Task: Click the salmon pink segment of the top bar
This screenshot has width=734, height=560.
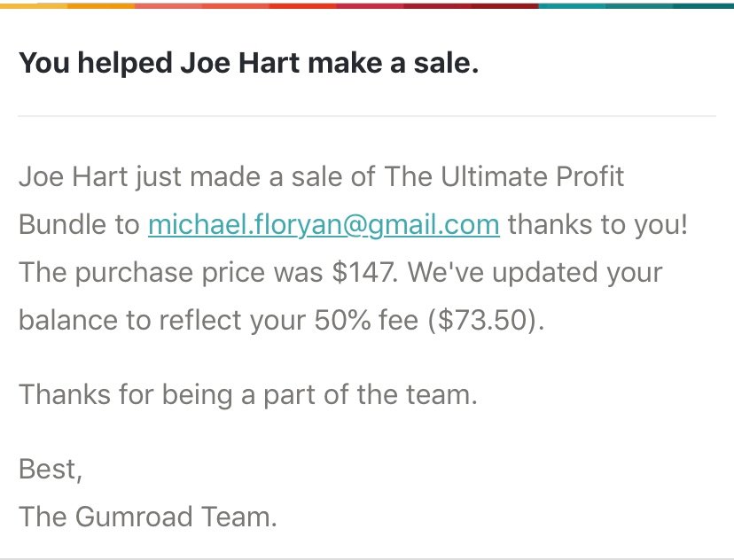Action: (168, 5)
